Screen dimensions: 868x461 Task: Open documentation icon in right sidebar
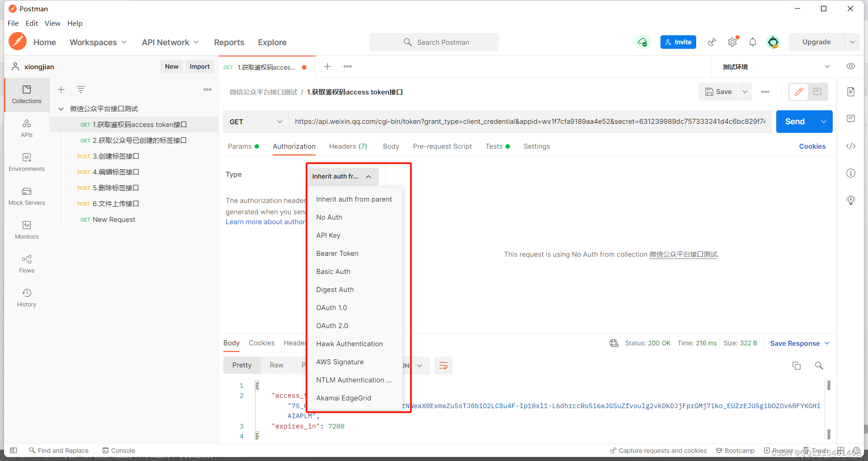coord(851,92)
